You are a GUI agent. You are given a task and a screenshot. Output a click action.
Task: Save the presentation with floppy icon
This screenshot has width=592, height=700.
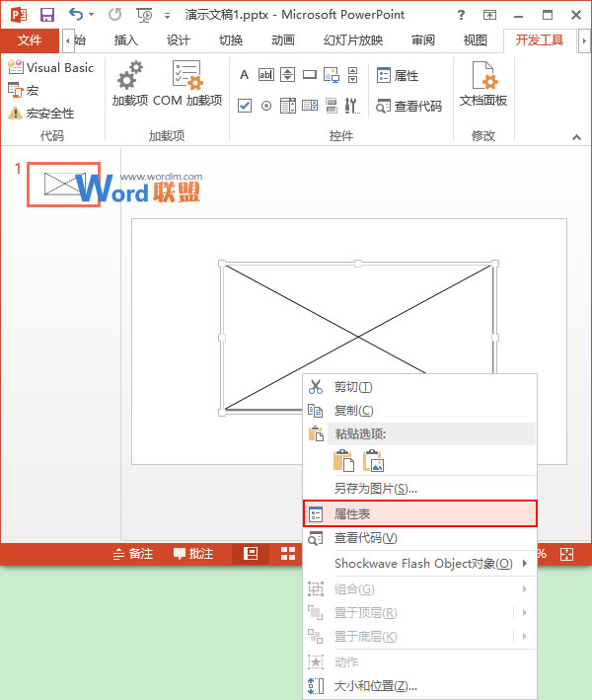click(46, 15)
